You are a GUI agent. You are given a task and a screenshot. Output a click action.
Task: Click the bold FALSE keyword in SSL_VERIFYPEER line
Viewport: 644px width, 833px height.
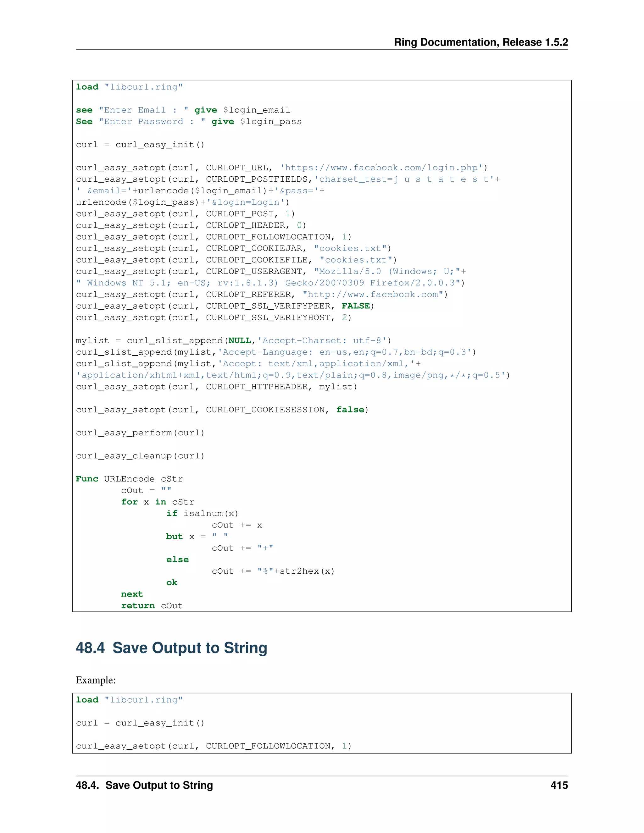356,306
